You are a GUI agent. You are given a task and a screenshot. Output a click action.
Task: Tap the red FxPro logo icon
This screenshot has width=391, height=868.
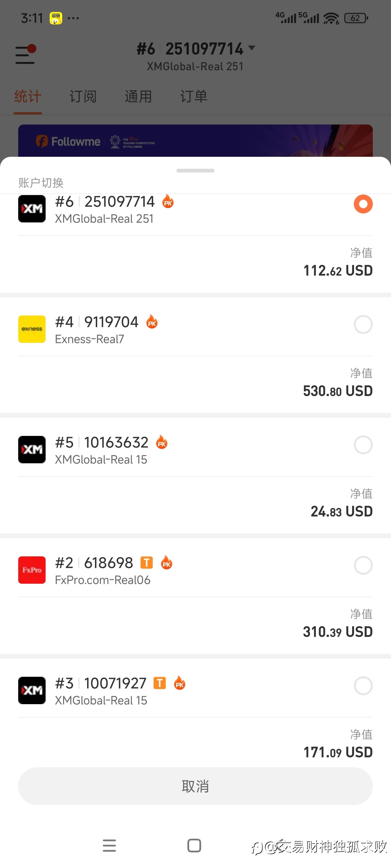point(32,570)
